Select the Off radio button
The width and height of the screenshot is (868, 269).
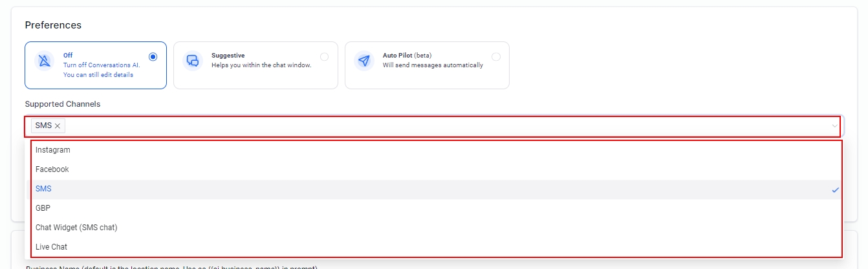click(153, 57)
